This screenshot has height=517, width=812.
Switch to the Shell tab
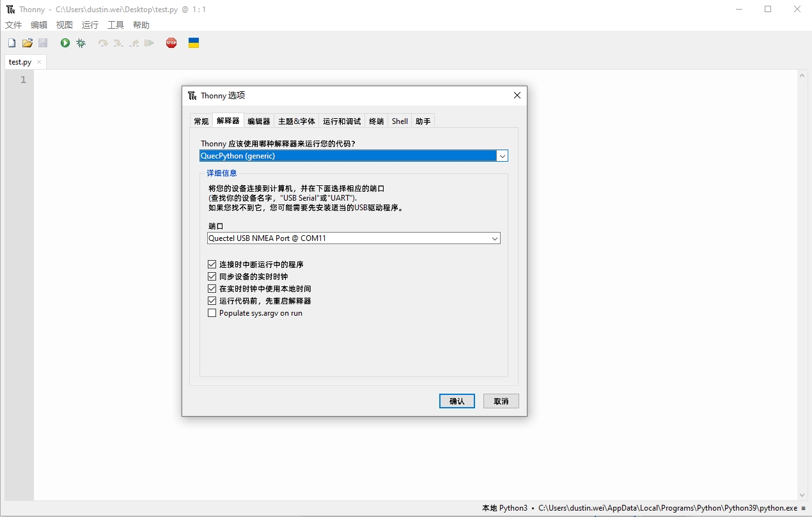click(x=400, y=121)
